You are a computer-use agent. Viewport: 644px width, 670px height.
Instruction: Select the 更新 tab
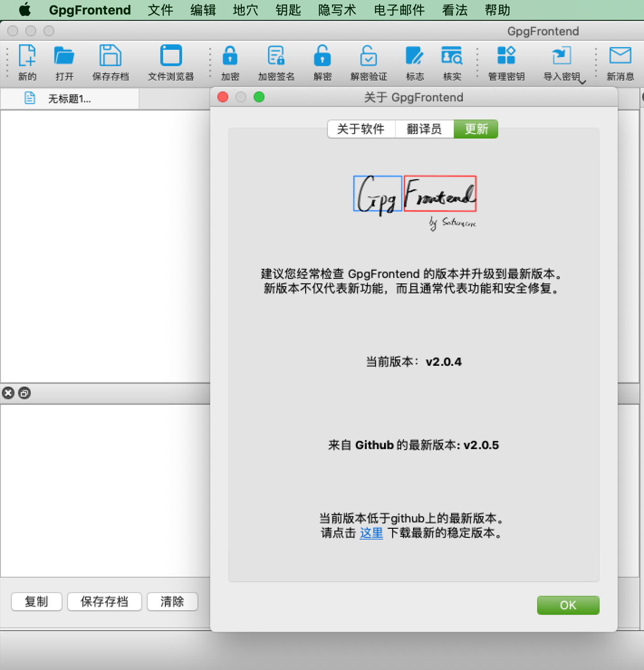pos(476,129)
